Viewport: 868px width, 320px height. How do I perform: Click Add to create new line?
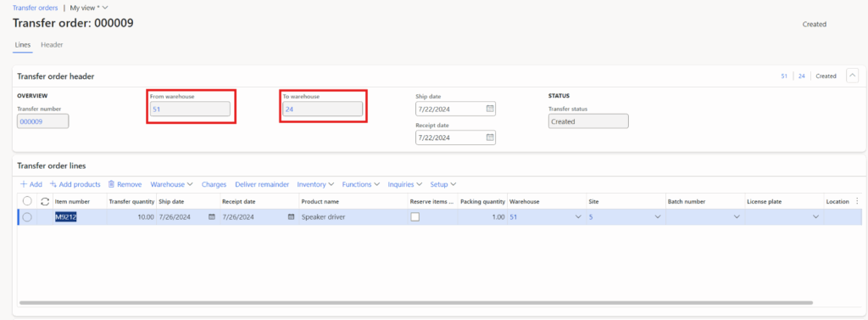31,184
